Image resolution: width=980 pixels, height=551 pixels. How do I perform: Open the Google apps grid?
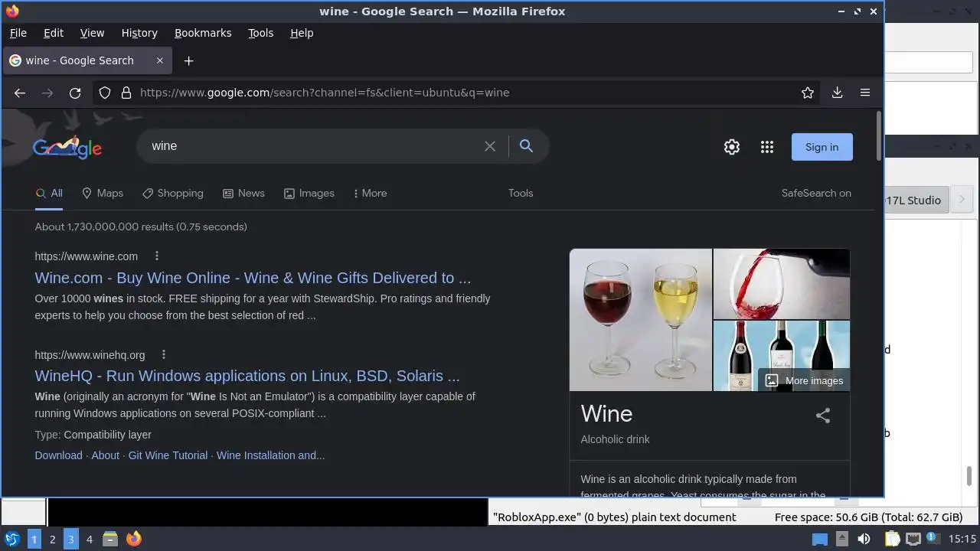coord(767,147)
